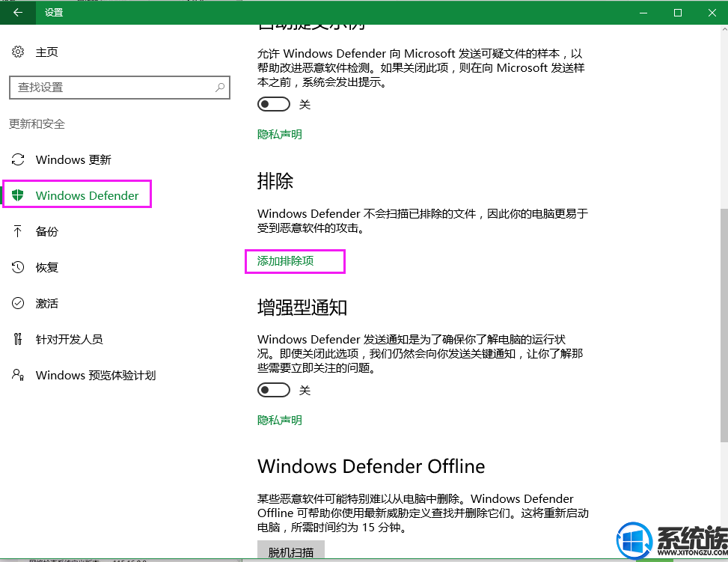This screenshot has width=728, height=562.
Task: Click the Windows Defender shield icon
Action: pyautogui.click(x=18, y=195)
